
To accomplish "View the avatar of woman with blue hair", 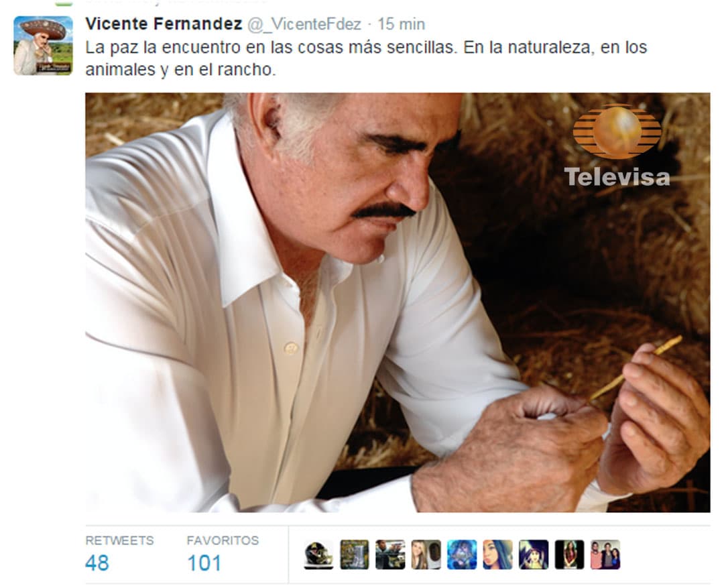I will pyautogui.click(x=497, y=554).
